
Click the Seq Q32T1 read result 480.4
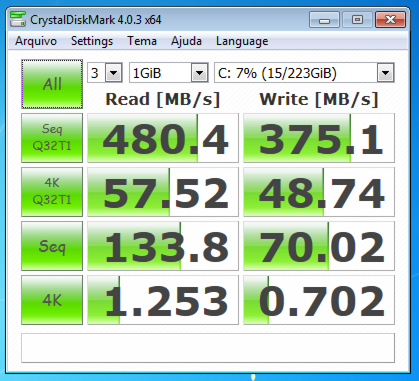click(163, 138)
